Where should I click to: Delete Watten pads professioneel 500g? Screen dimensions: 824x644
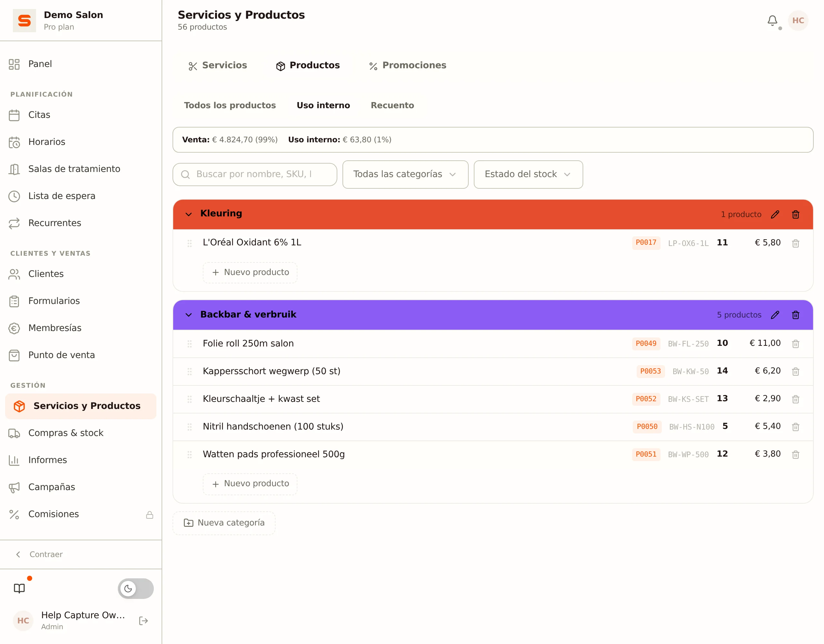[x=795, y=454]
